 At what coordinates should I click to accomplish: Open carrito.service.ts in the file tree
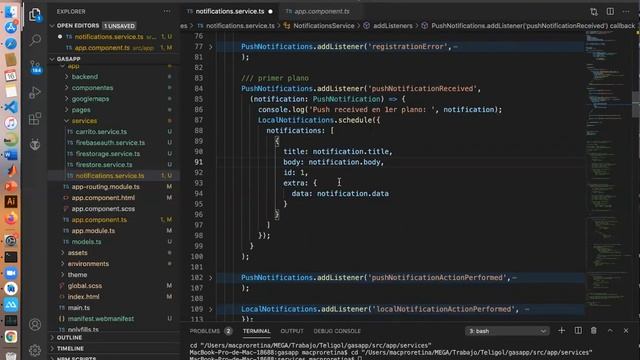pyautogui.click(x=101, y=132)
